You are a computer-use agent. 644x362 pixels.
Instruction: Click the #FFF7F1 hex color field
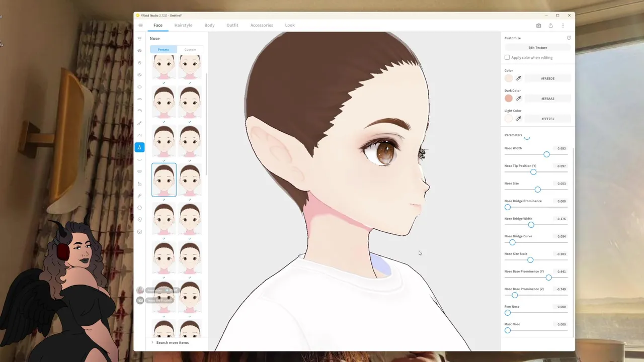pyautogui.click(x=547, y=119)
